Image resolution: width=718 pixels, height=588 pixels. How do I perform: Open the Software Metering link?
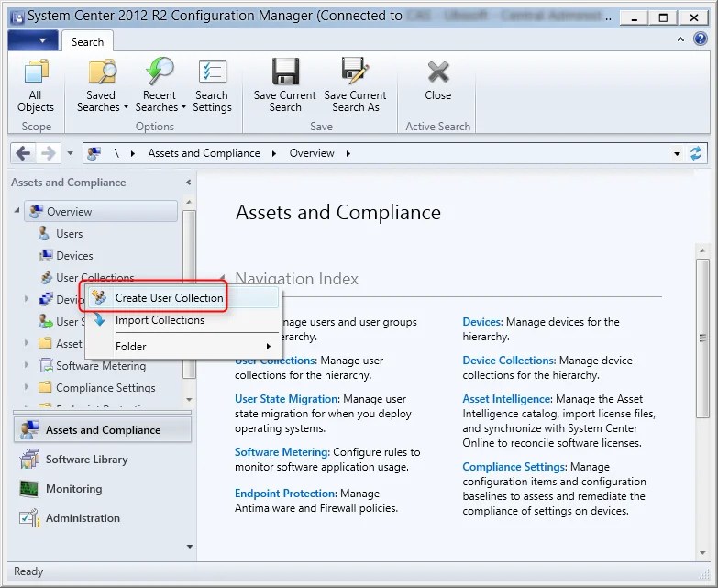(x=282, y=452)
